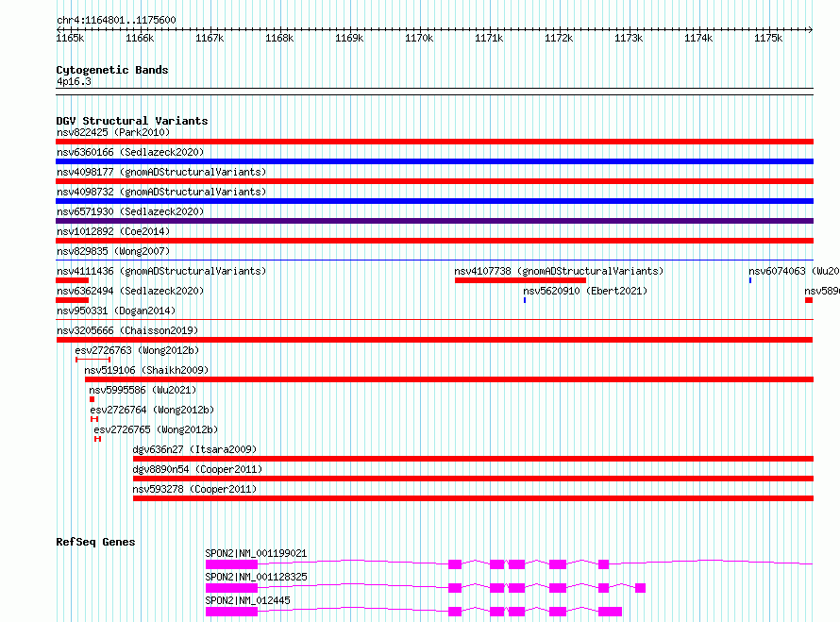This screenshot has width=840, height=622.
Task: Click the esv2726763 (Wong2012b) label
Action: (x=137, y=350)
